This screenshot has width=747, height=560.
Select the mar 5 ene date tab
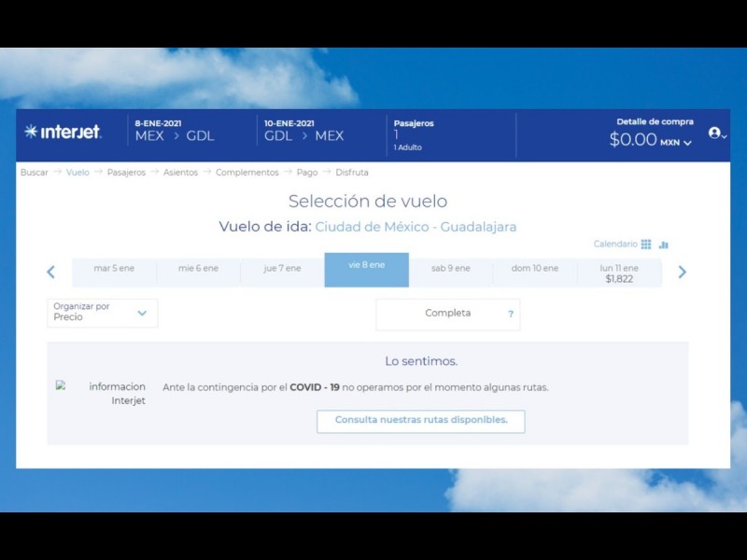[x=114, y=269]
